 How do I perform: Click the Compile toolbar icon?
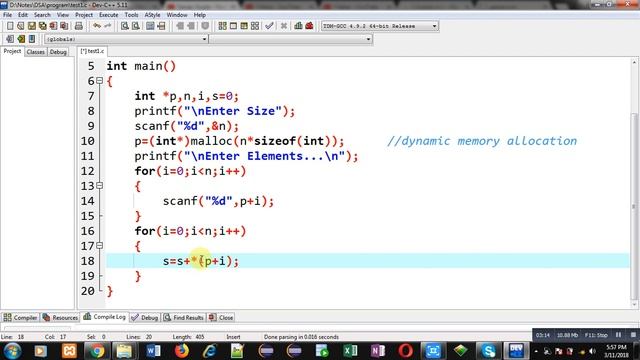pos(222,26)
